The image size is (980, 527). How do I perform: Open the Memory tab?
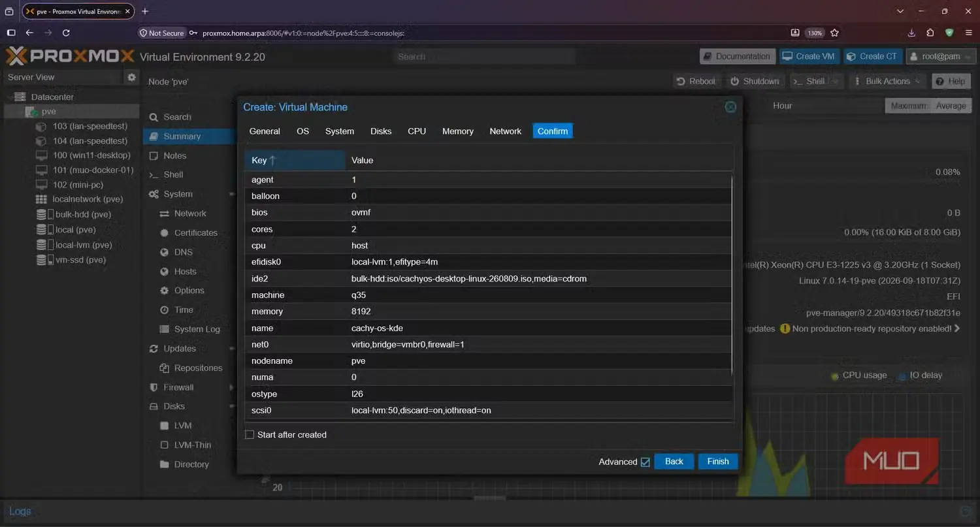tap(458, 131)
